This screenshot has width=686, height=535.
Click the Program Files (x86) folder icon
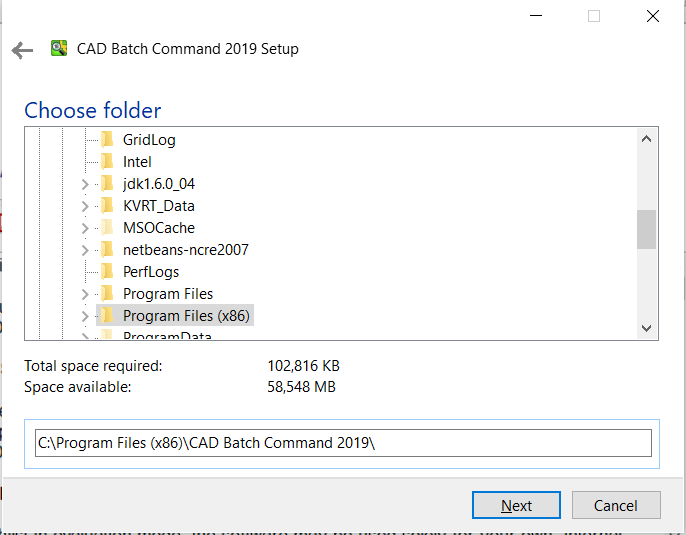[107, 315]
